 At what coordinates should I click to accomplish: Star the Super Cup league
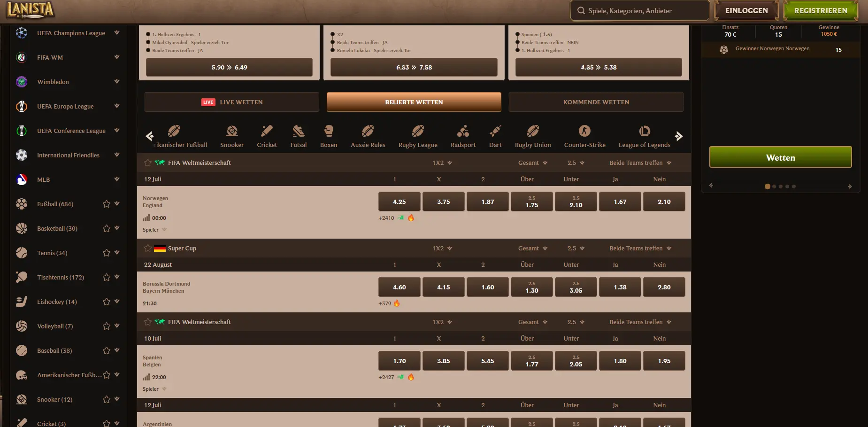pos(148,248)
